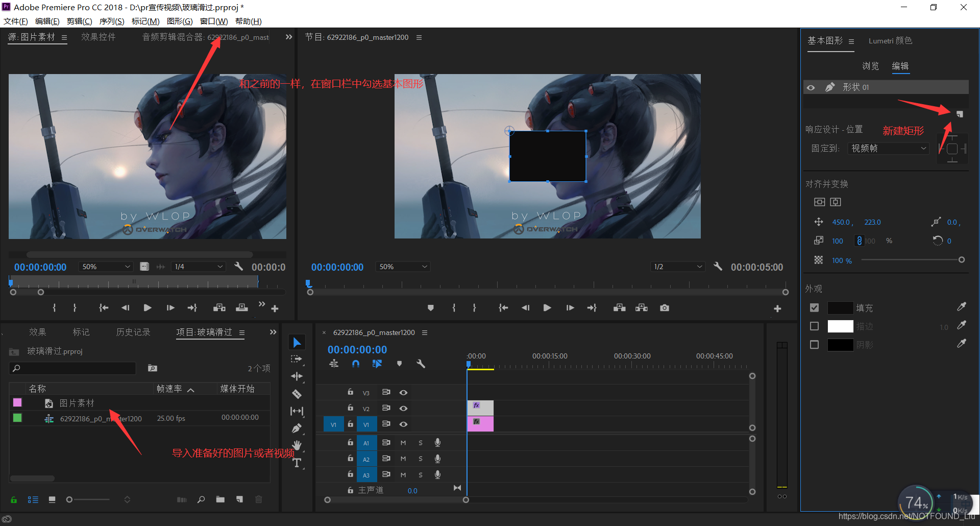Image resolution: width=980 pixels, height=526 pixels.
Task: Toggle timeline Snap magnet icon
Action: pyautogui.click(x=356, y=364)
